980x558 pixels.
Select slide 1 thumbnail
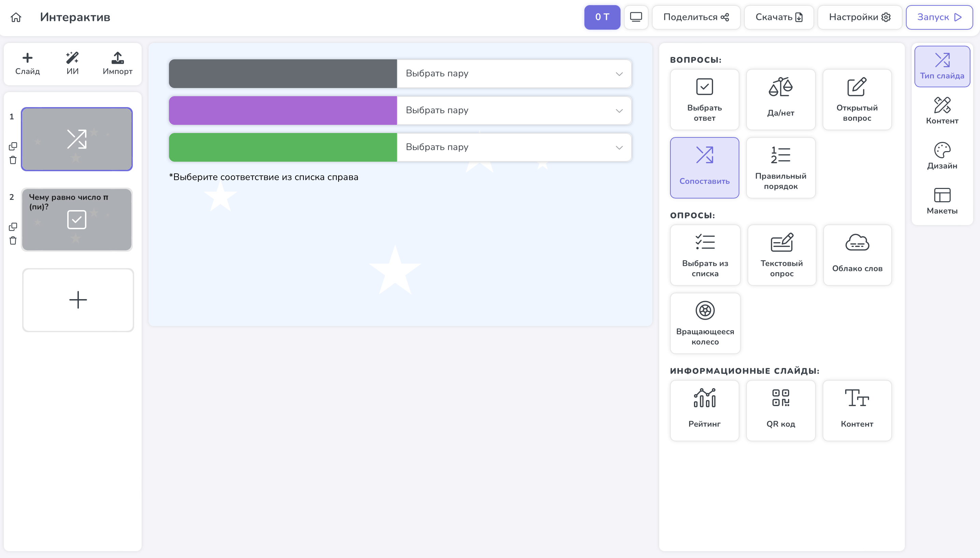point(77,139)
